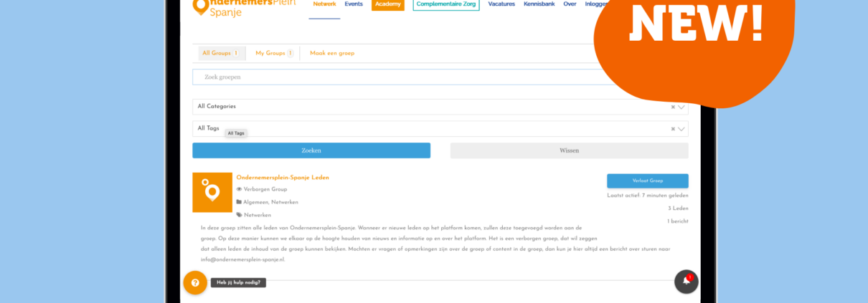Clear the All Tags selection with x
Image resolution: width=868 pixels, height=303 pixels.
(673, 129)
